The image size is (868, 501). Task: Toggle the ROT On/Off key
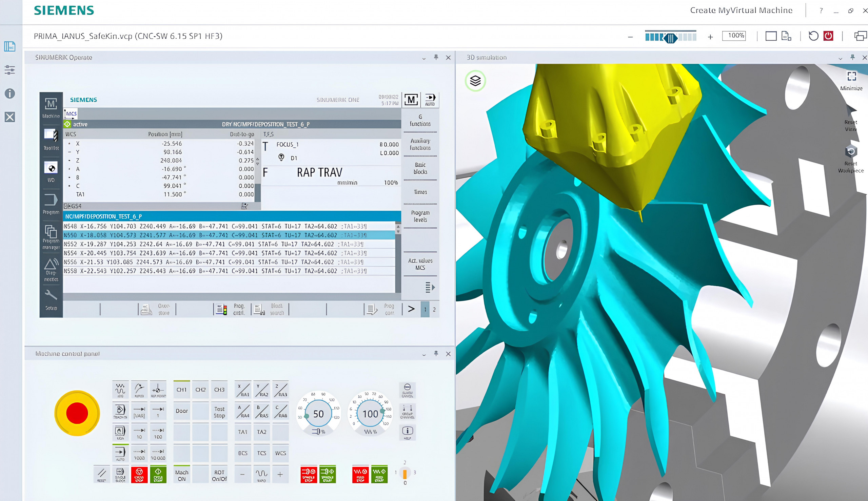point(219,475)
